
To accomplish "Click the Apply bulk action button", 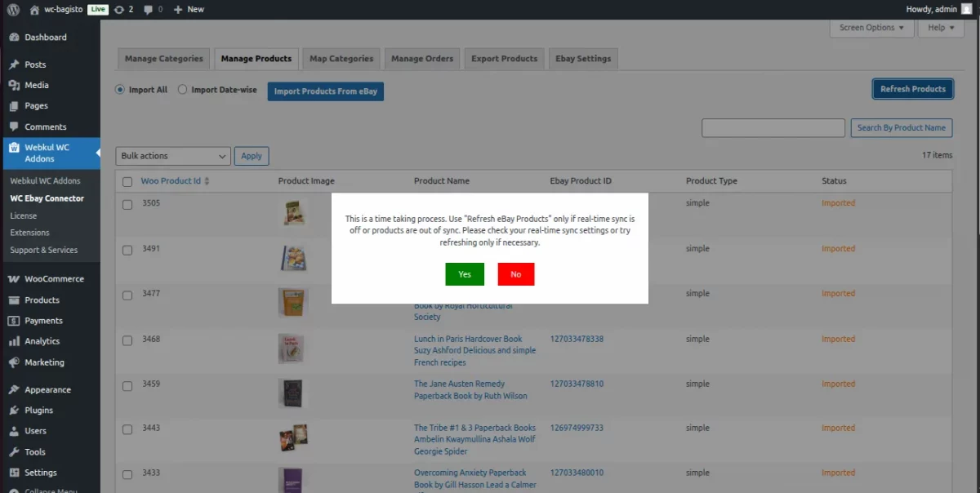I will 252,156.
